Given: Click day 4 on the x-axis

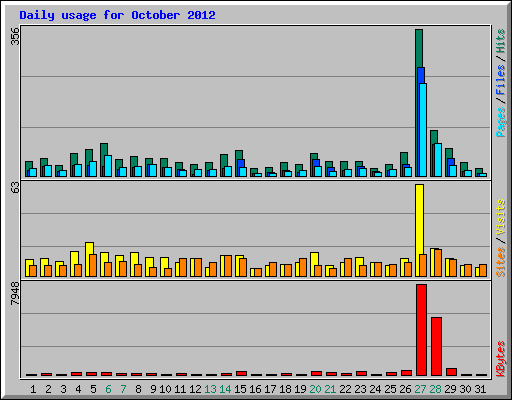Looking at the screenshot, I should (x=78, y=389).
